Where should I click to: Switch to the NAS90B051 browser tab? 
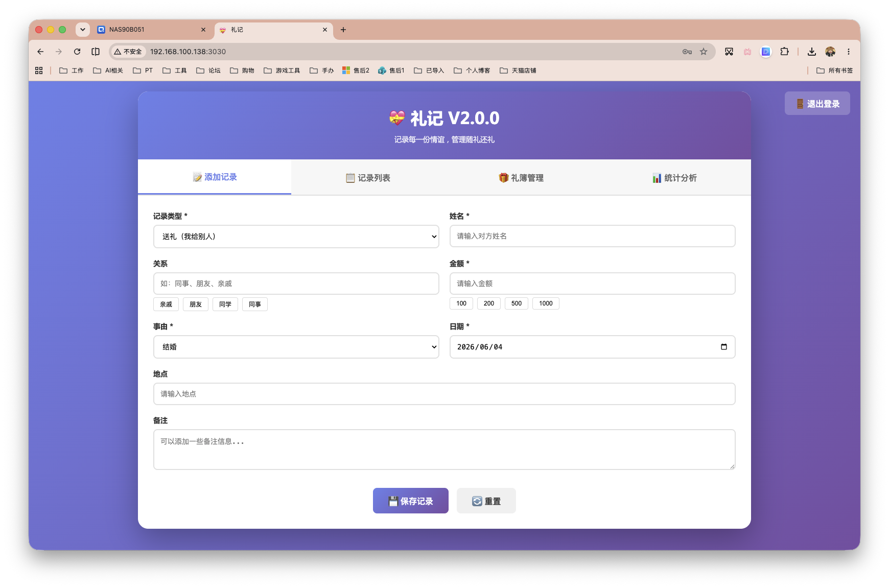click(x=152, y=30)
